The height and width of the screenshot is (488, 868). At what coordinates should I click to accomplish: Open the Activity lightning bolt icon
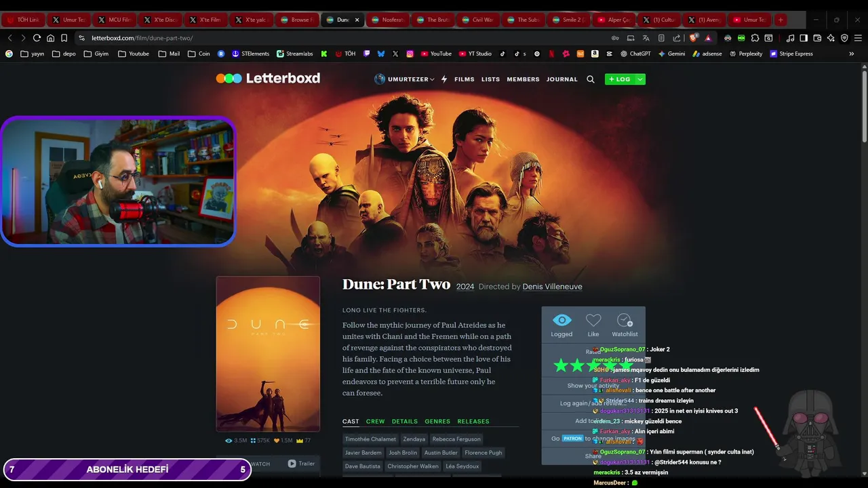(x=444, y=79)
